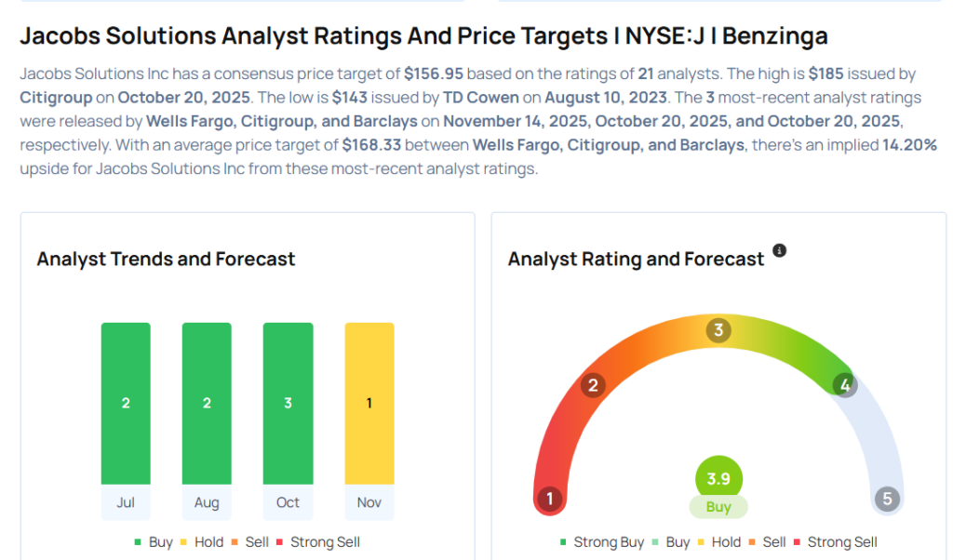The height and width of the screenshot is (560, 953).
Task: Click the info icon beside Analyst Rating and Forecast
Action: click(780, 250)
